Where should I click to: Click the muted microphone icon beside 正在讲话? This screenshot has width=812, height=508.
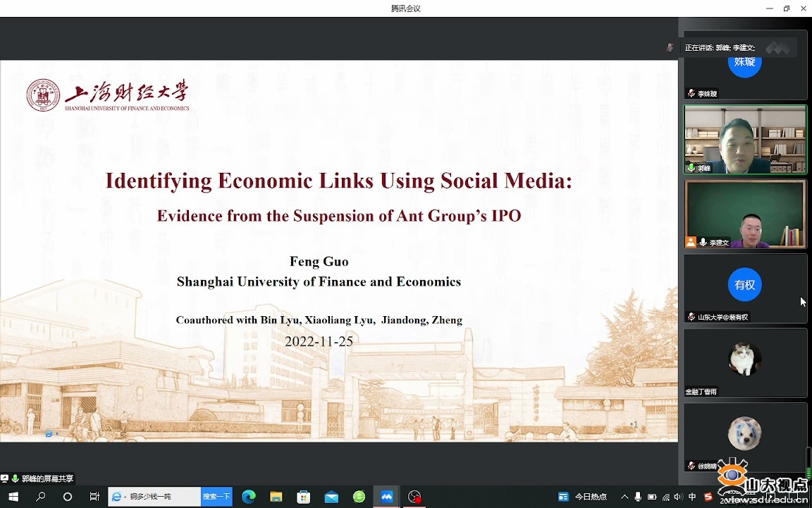[x=670, y=47]
